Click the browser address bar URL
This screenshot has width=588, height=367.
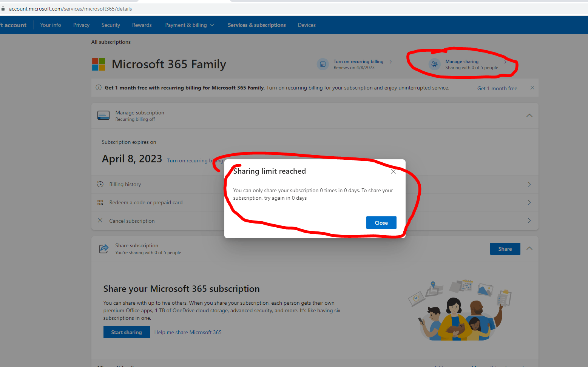(x=70, y=9)
